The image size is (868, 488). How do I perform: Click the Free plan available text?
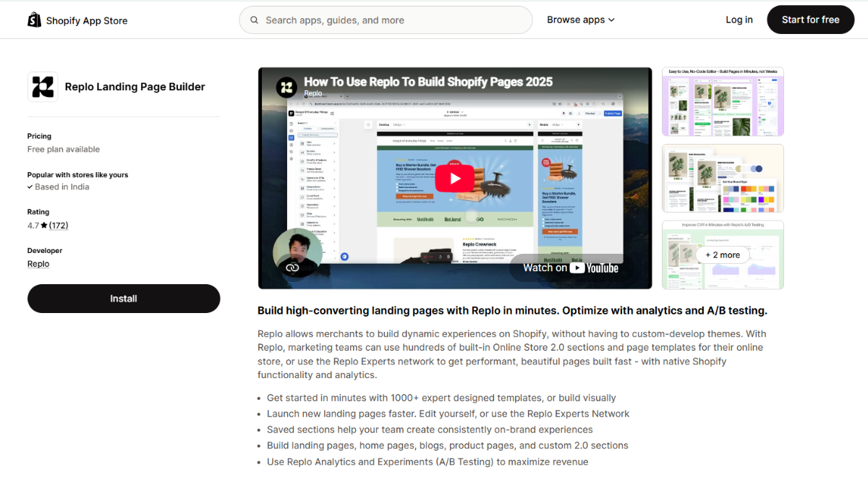point(64,150)
